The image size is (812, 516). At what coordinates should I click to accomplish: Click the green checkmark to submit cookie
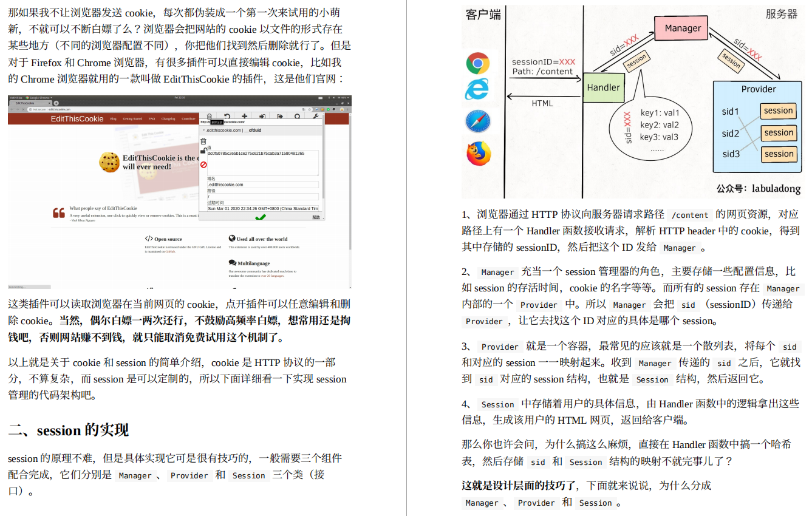tap(261, 217)
